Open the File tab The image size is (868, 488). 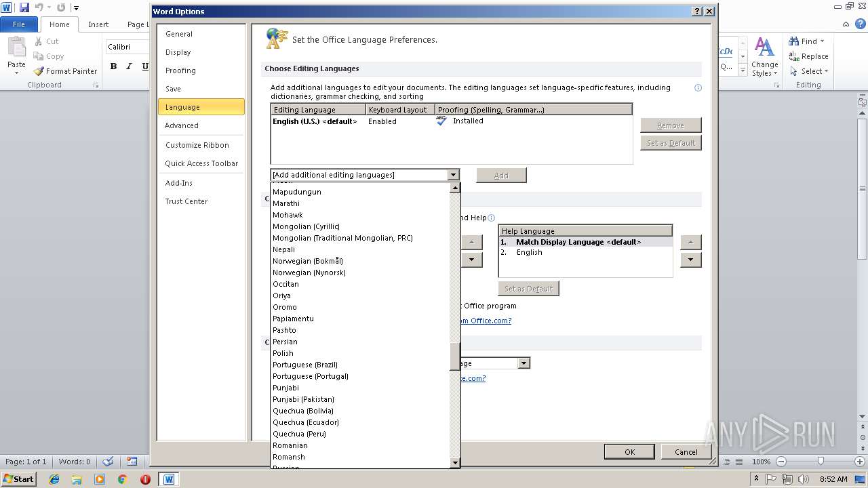(19, 24)
